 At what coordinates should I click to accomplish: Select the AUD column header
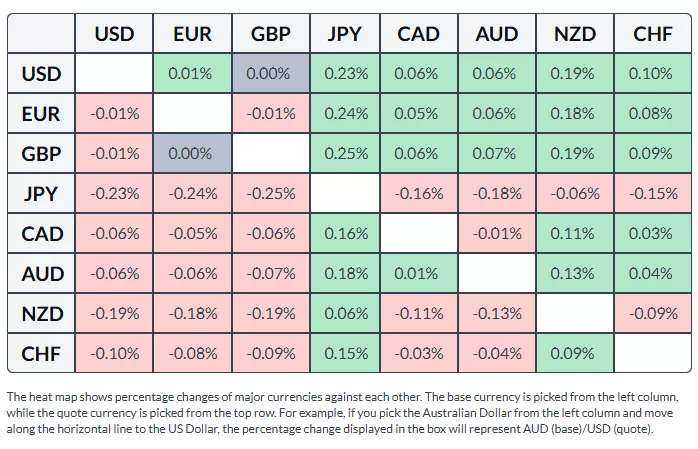497,34
